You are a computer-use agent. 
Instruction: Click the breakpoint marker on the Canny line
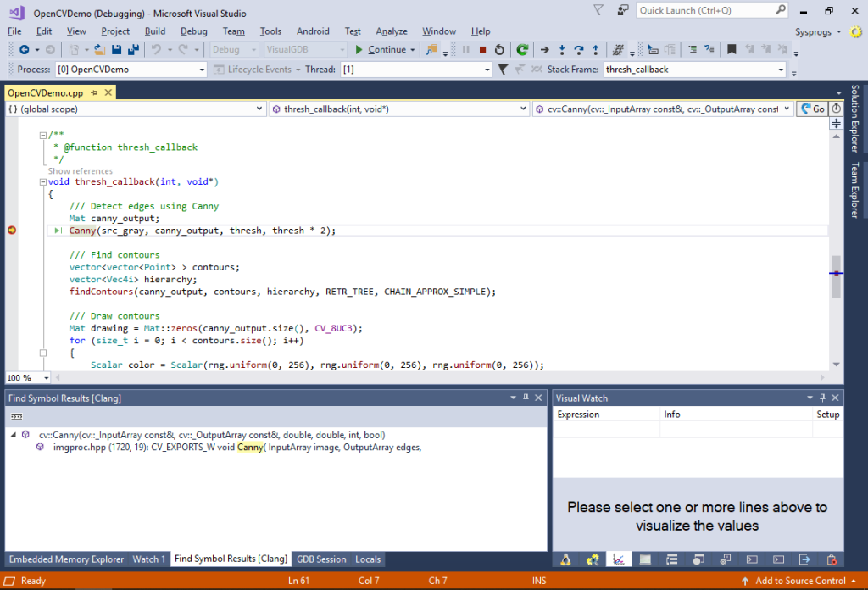pos(12,231)
